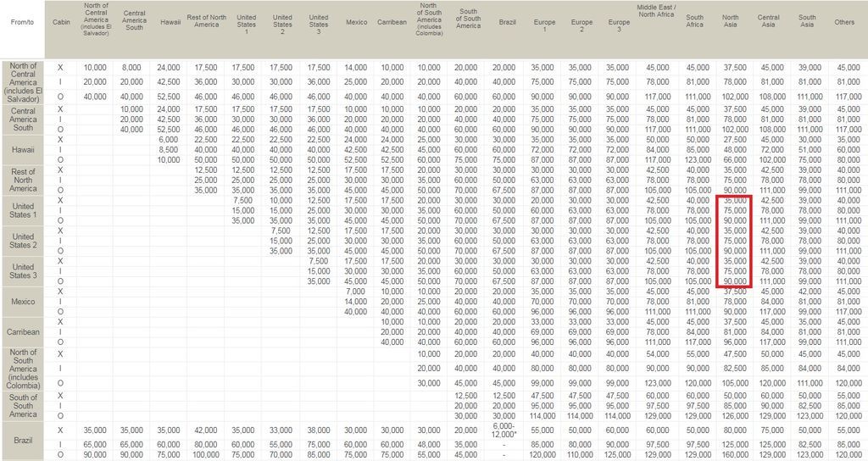Select 14,000 in the Mexico I row

(355, 302)
